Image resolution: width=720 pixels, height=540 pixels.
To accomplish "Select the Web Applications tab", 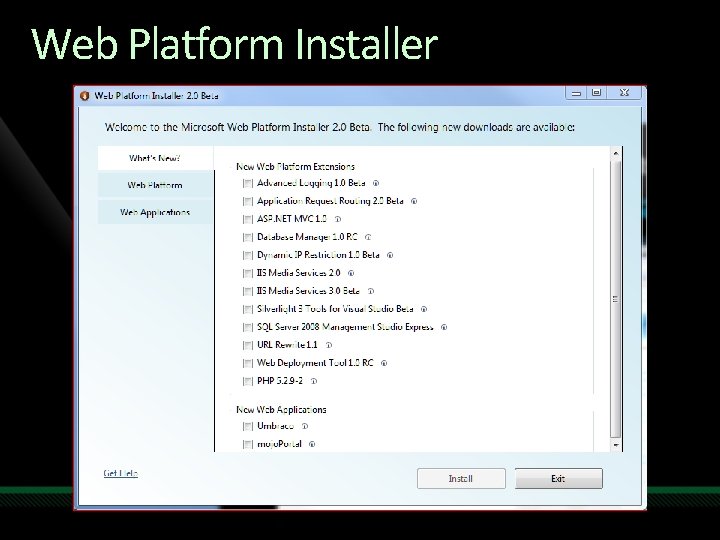I will 155,212.
